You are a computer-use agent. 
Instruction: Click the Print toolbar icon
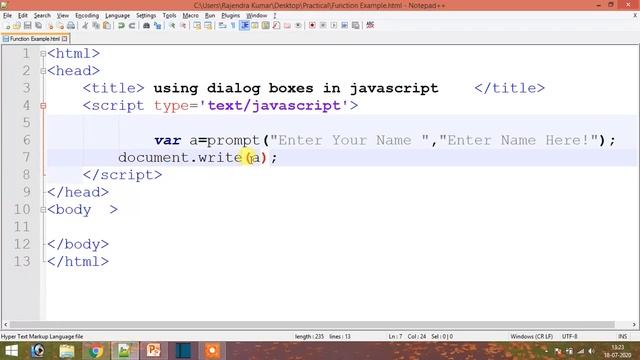pyautogui.click(x=71, y=25)
